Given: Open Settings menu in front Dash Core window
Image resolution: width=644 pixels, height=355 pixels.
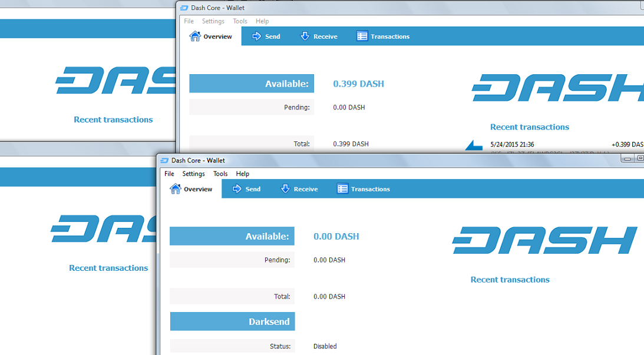Looking at the screenshot, I should click(193, 174).
